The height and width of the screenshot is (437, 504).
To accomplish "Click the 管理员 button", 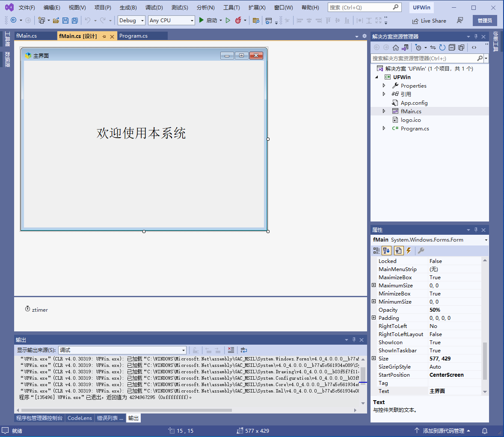I will pyautogui.click(x=485, y=21).
